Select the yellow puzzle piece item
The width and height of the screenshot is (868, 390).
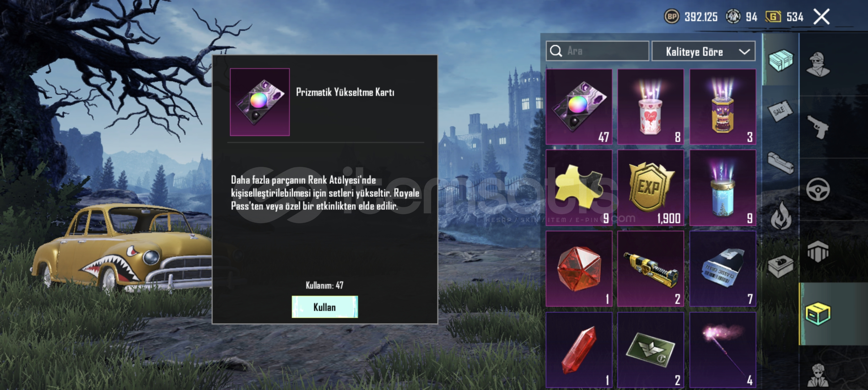click(x=579, y=188)
